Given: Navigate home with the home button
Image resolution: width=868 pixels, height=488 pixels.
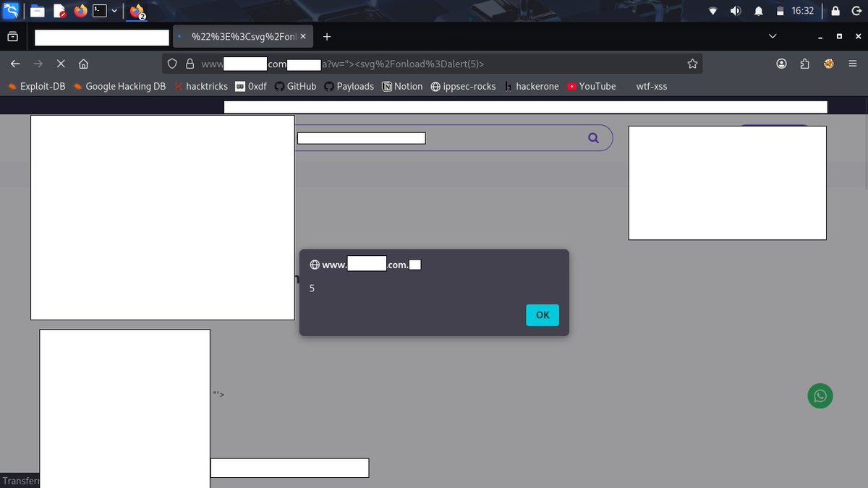Looking at the screenshot, I should click(x=83, y=64).
